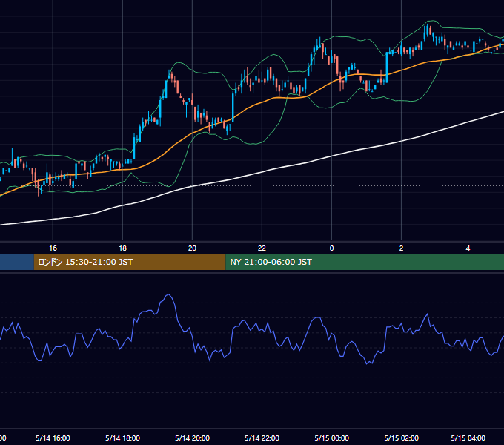Click the blue session bar before London
The height and width of the screenshot is (445, 504).
point(17,262)
